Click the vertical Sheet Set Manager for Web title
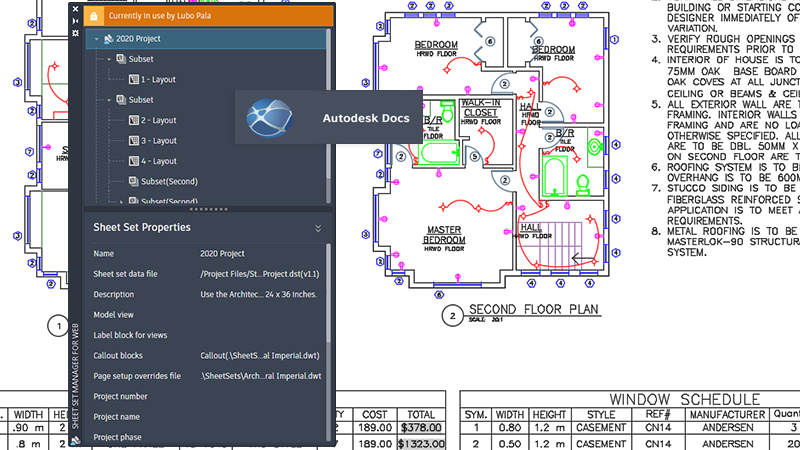Viewport: 800px width, 450px height. click(76, 376)
